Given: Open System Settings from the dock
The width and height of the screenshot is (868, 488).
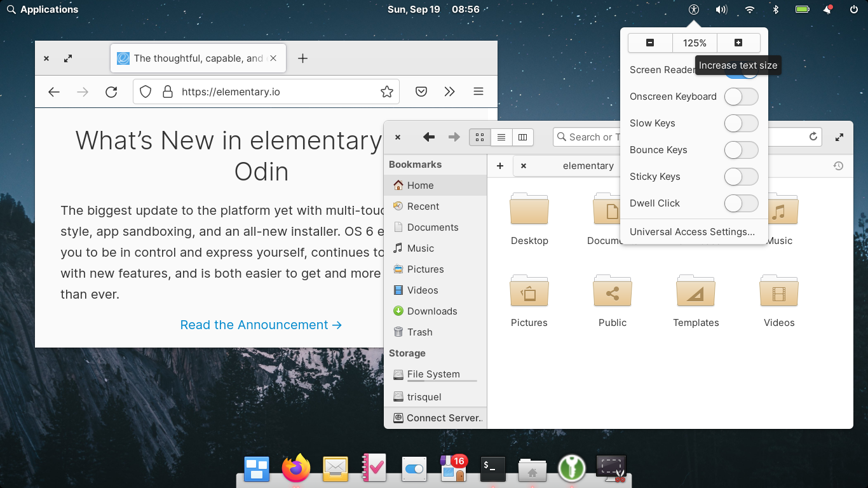Looking at the screenshot, I should 414,469.
